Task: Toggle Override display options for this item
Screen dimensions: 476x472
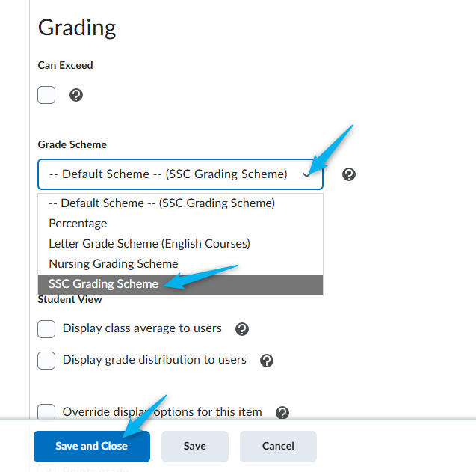Action: tap(46, 412)
